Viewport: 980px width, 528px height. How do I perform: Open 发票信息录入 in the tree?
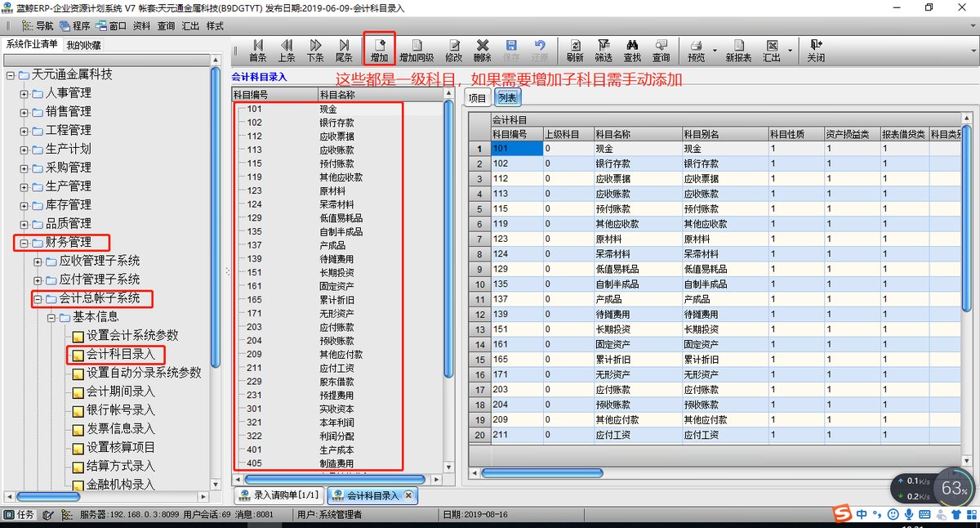pos(121,429)
